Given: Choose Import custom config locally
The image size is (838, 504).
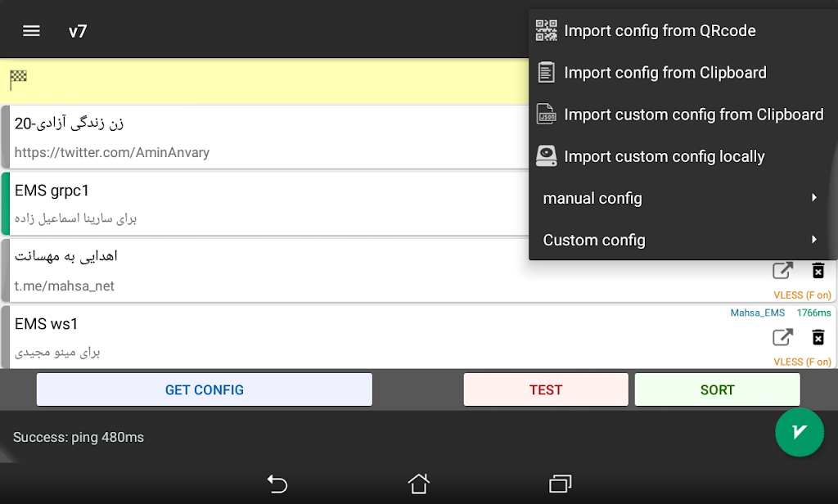Looking at the screenshot, I should pos(664,156).
